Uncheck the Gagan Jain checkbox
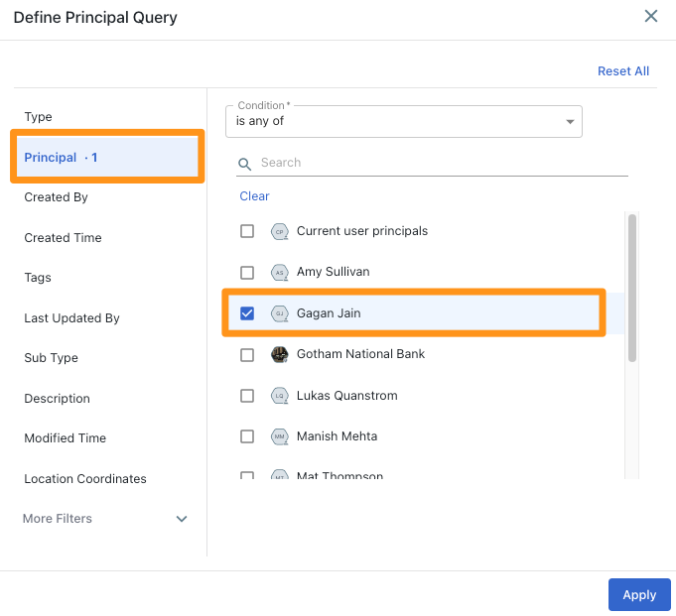Viewport: 676px width, 616px height. [x=247, y=313]
